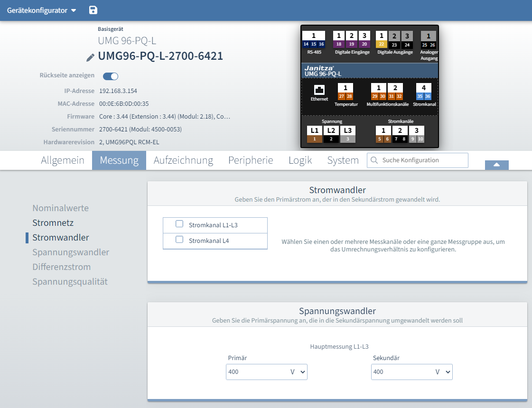This screenshot has height=408, width=532.
Task: Click the Analoger Ausgang terminal on diagram
Action: click(x=429, y=40)
